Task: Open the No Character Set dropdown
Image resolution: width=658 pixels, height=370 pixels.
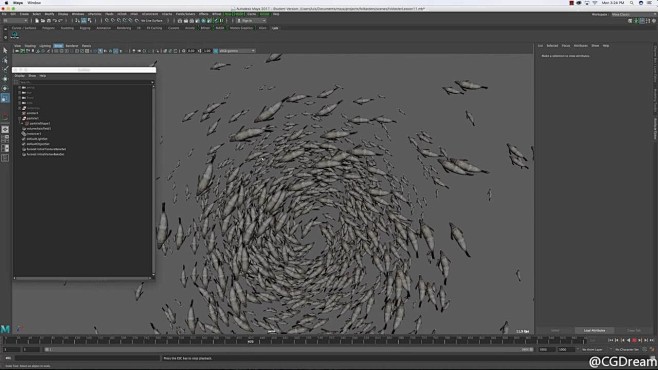Action: point(627,349)
